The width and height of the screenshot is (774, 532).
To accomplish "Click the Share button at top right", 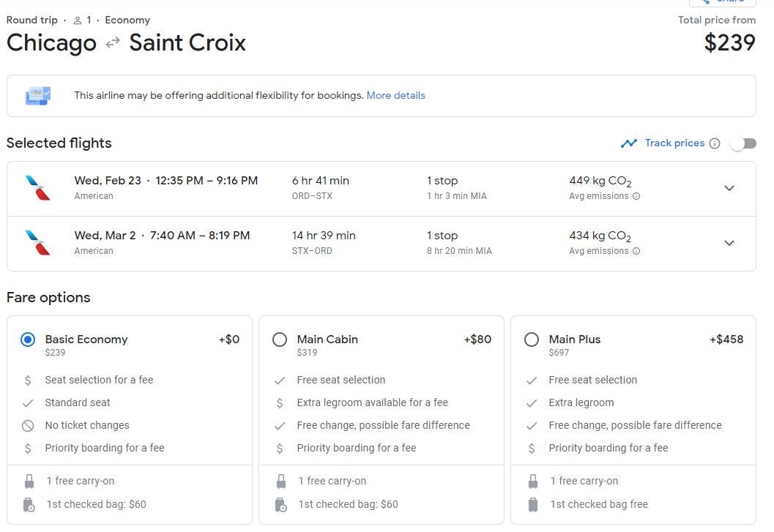I will [722, 2].
